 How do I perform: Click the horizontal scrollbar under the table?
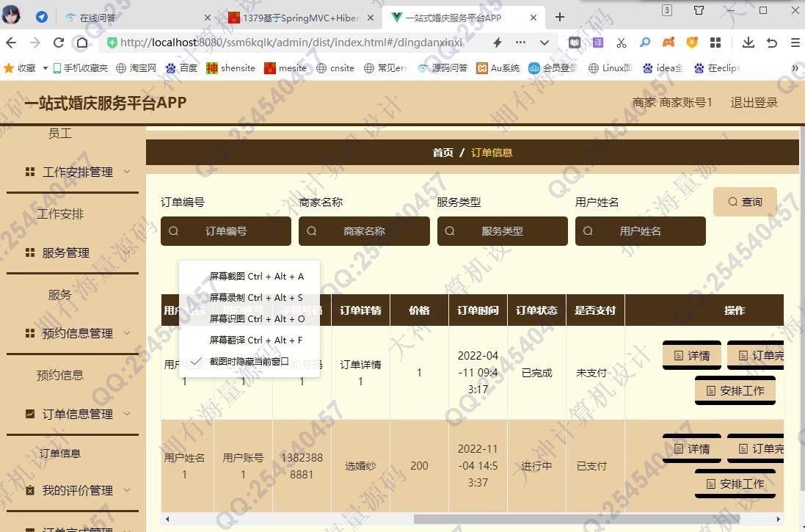[470, 520]
